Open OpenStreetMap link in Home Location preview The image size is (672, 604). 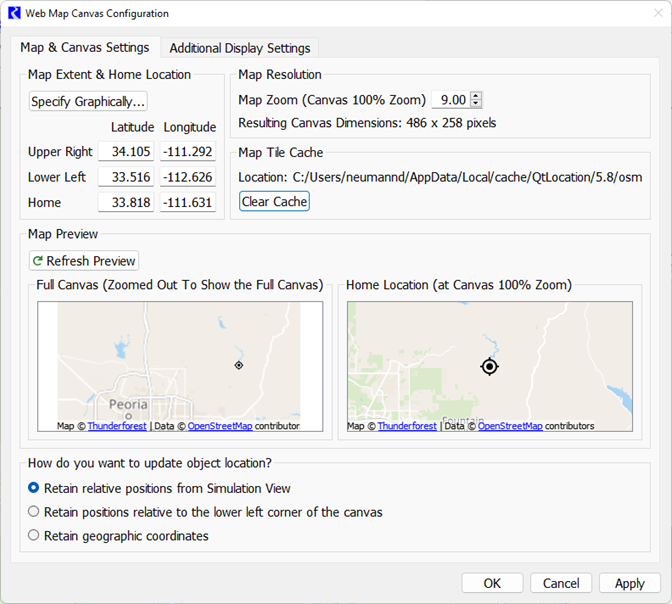point(510,426)
